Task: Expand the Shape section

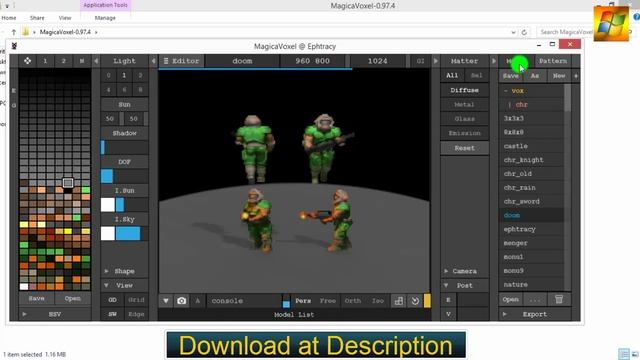Action: coord(124,271)
